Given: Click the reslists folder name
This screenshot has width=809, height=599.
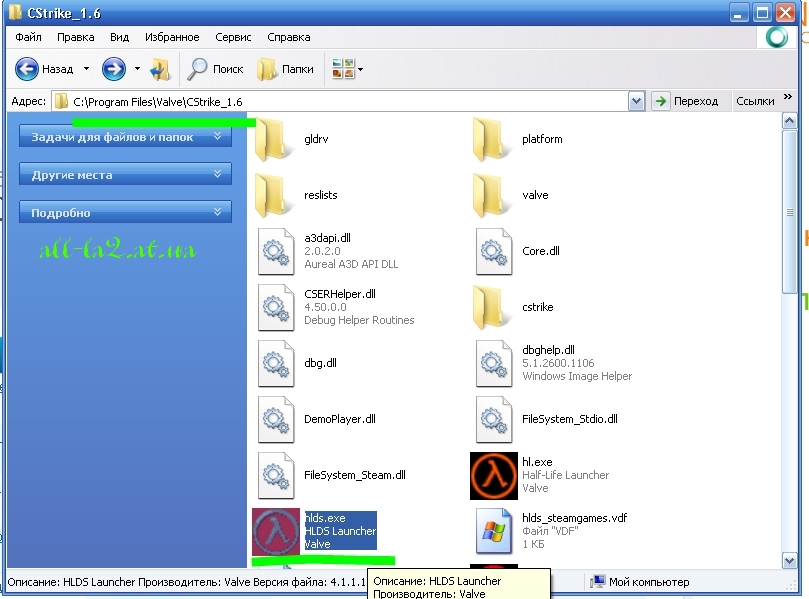Looking at the screenshot, I should [320, 195].
